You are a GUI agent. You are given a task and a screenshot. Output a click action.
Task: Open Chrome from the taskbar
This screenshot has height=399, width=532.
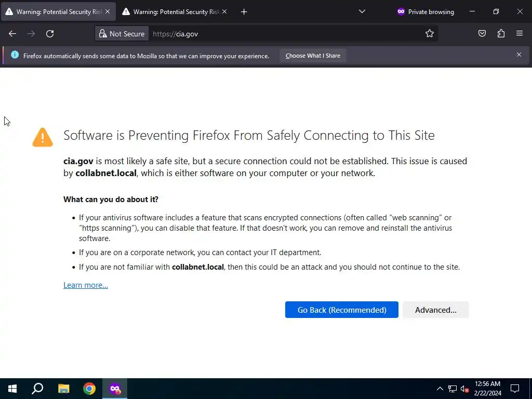coord(89,389)
